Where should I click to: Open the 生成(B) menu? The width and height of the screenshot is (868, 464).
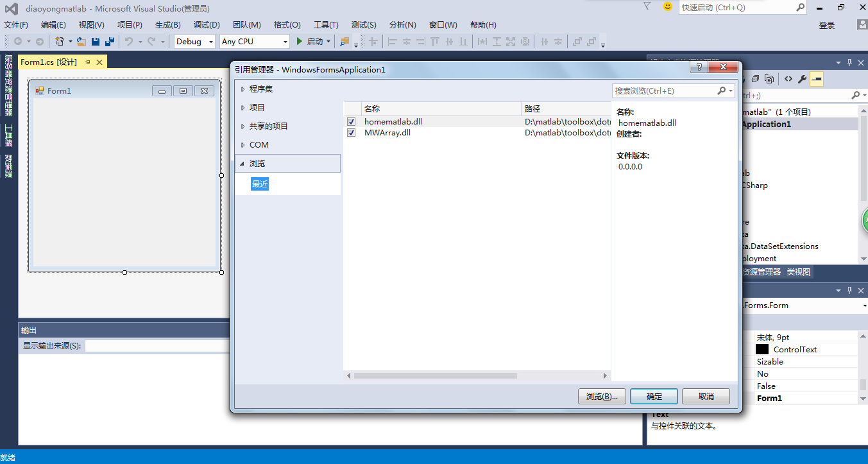(168, 25)
